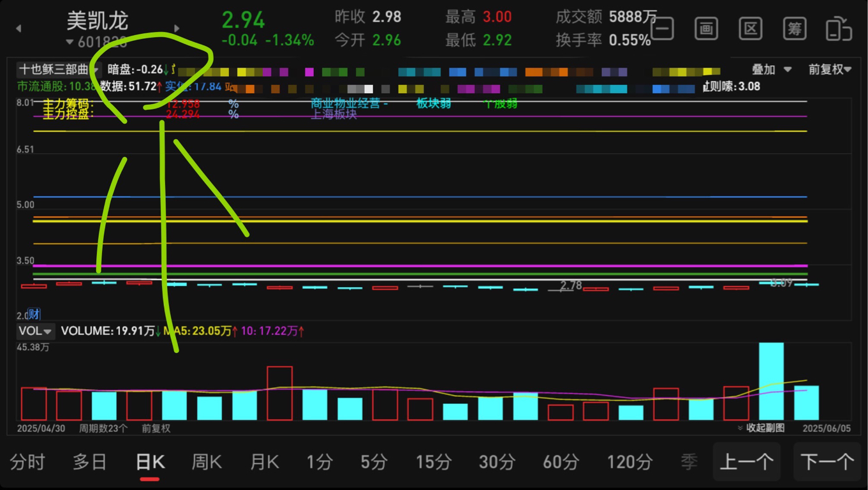
Task: Switch to the 分时 tab
Action: click(x=27, y=462)
